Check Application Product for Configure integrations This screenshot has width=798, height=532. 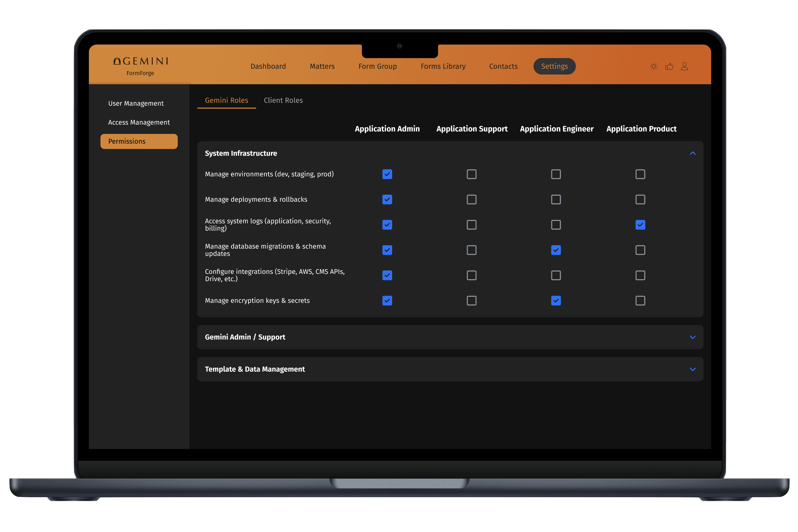[x=640, y=275]
